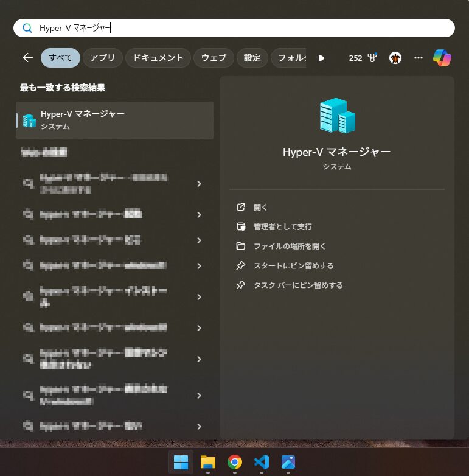Expand the first web suggestion chevron
This screenshot has width=469, height=476.
(199, 184)
